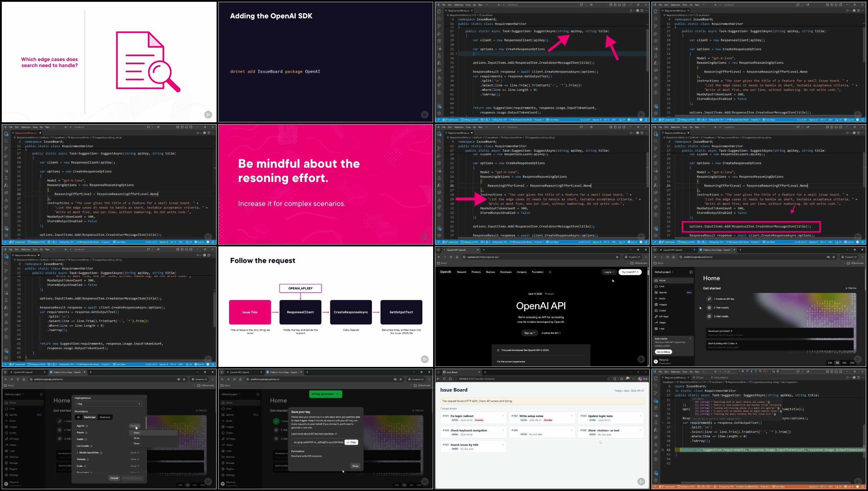The image size is (868, 491).
Task: Click Step Over in the VS Code debug toolbar
Action: pos(747,371)
